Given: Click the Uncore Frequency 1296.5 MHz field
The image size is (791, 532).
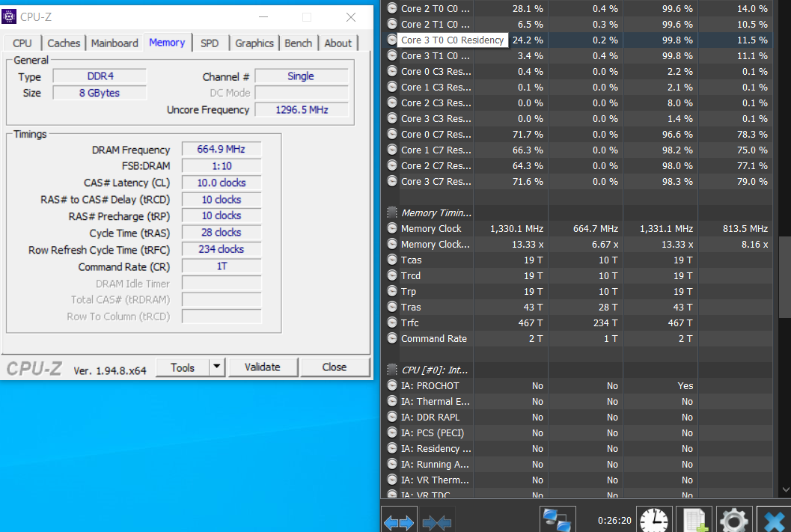Looking at the screenshot, I should (x=301, y=109).
